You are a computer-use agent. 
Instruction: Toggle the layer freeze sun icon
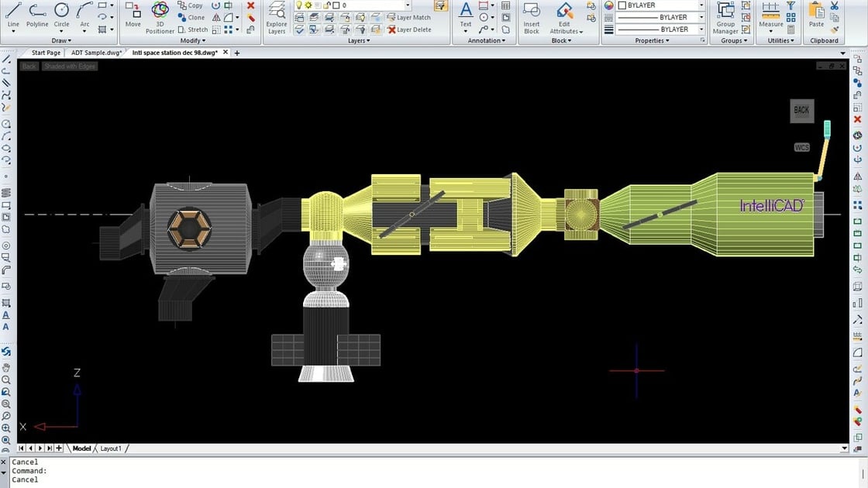tap(308, 5)
